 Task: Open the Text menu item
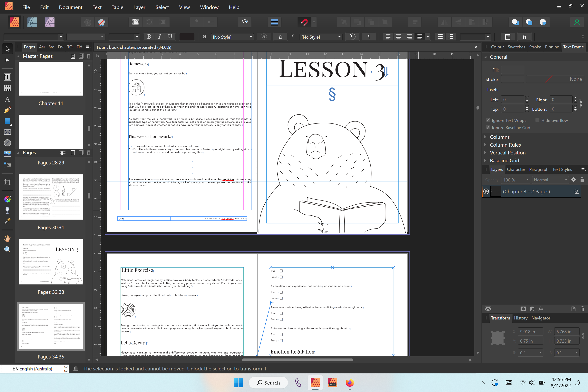pyautogui.click(x=97, y=7)
